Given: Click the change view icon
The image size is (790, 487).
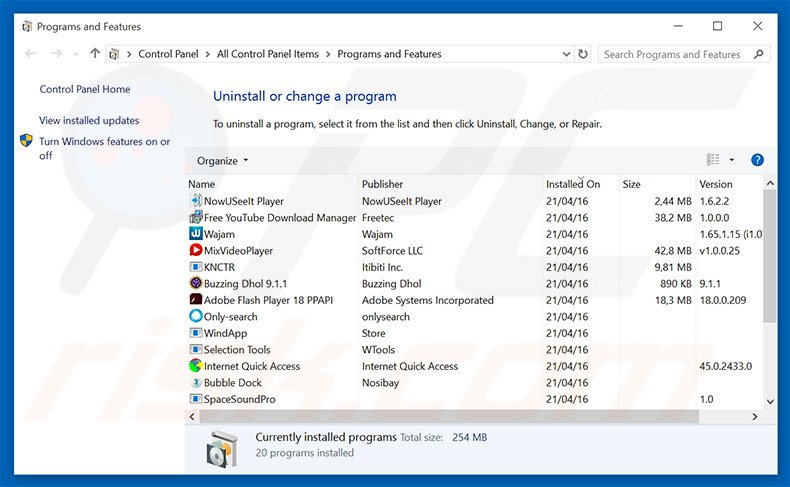Looking at the screenshot, I should click(713, 160).
